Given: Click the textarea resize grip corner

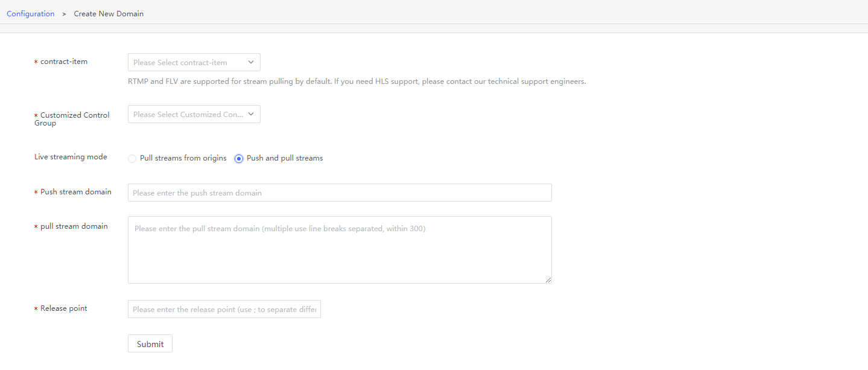Looking at the screenshot, I should click(548, 280).
